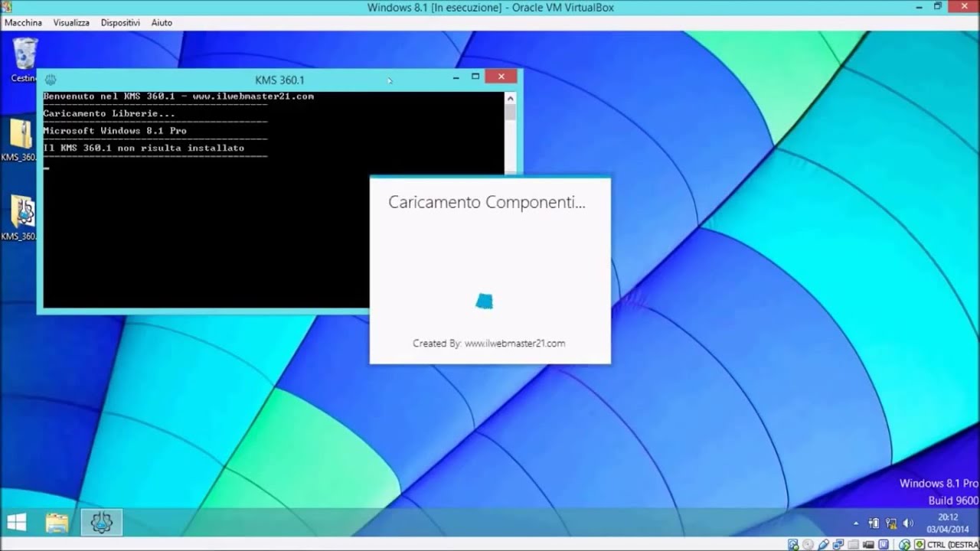Click the VirtualBox shared folders icon
The image size is (980, 551).
[853, 545]
